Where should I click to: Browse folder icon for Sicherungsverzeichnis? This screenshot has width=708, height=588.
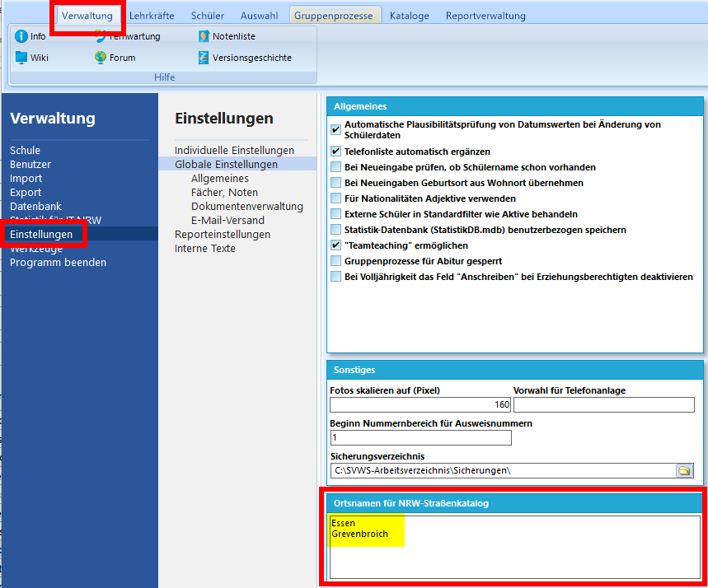coord(684,471)
